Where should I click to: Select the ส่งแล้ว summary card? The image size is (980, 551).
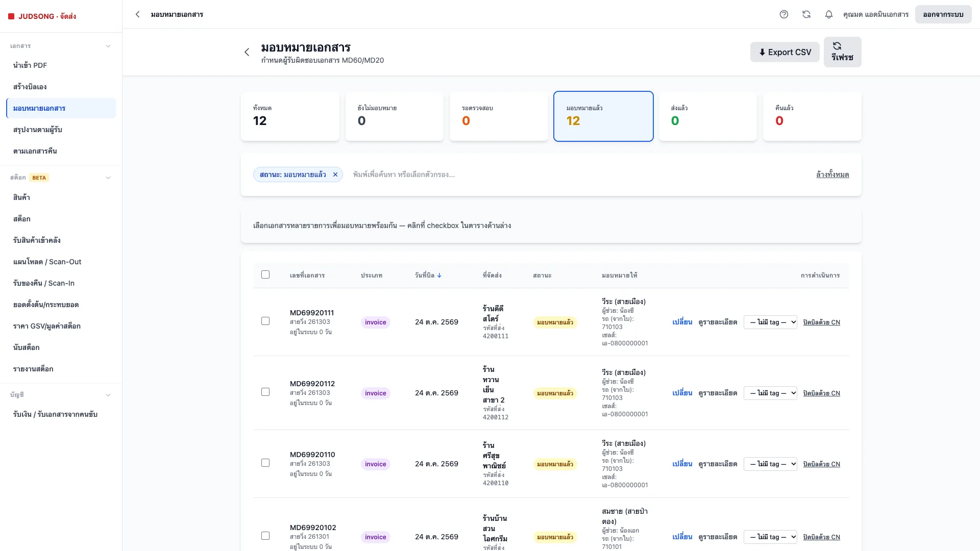tap(708, 116)
